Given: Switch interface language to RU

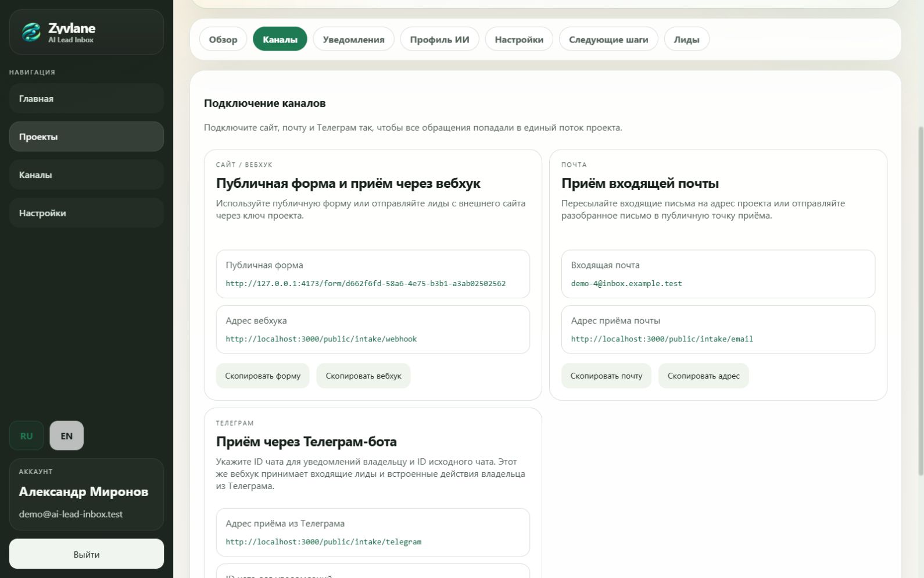Looking at the screenshot, I should coord(26,436).
